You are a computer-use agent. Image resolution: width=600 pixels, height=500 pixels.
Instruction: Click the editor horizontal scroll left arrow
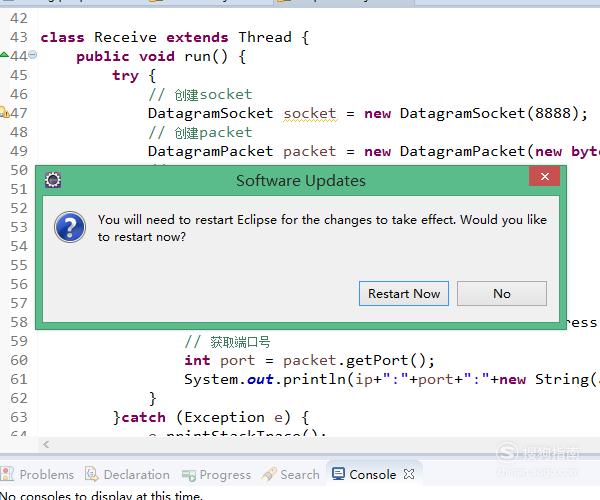(46, 444)
